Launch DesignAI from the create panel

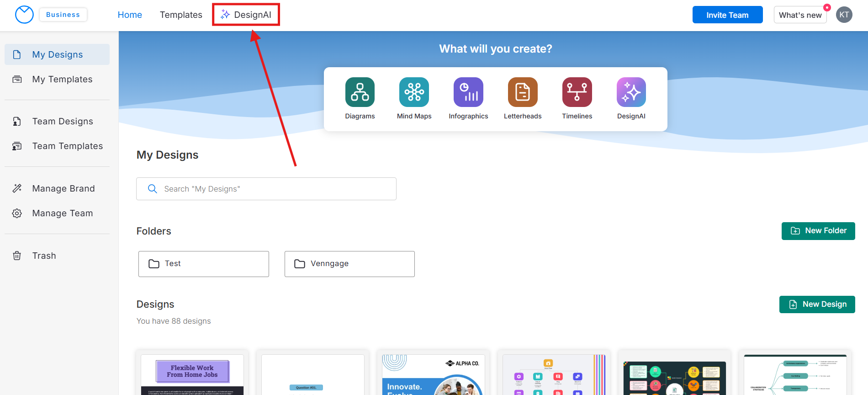click(x=631, y=92)
